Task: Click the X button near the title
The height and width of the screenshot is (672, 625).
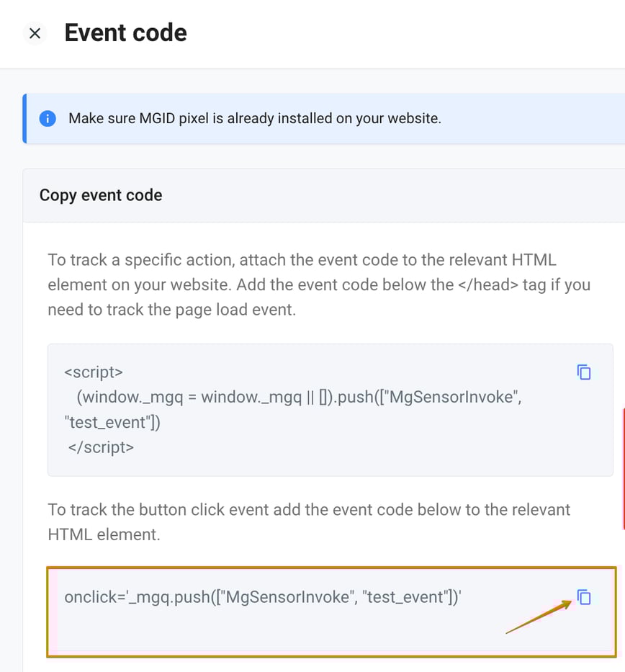Action: [x=35, y=33]
